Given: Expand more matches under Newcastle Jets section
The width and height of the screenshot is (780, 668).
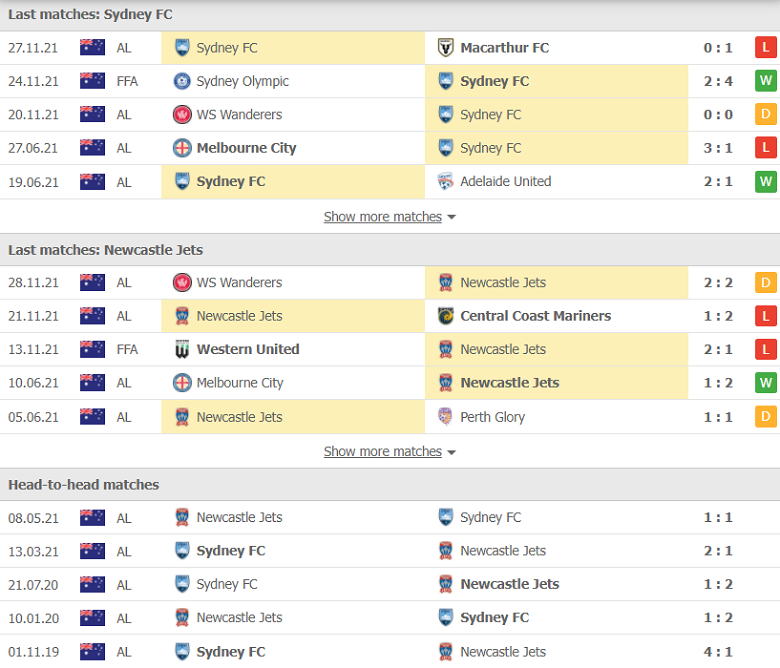Looking at the screenshot, I should pos(390,452).
